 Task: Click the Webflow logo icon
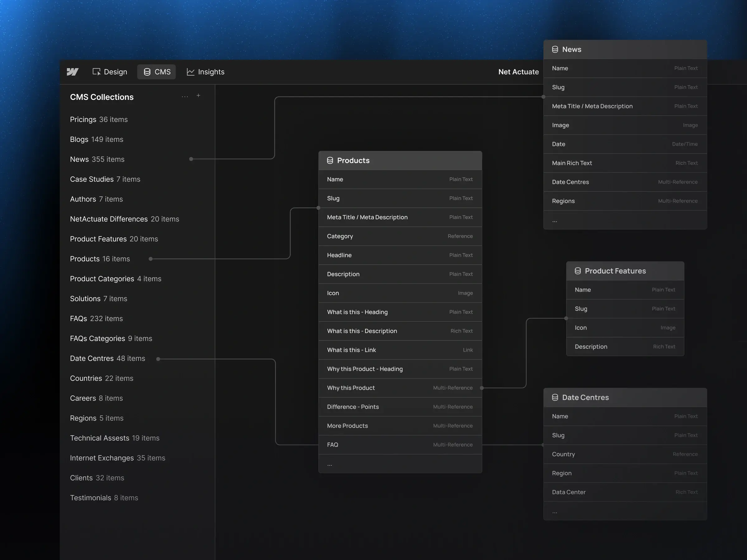pyautogui.click(x=73, y=72)
